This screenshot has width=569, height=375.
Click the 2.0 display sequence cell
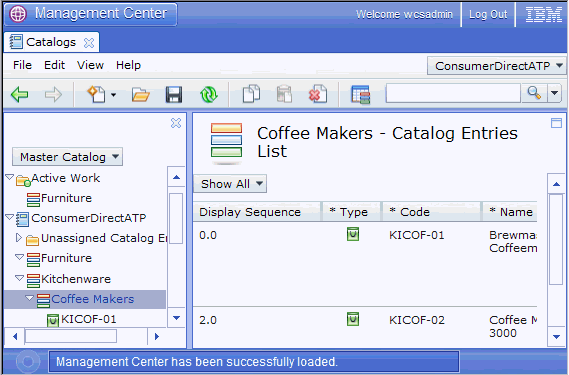208,320
